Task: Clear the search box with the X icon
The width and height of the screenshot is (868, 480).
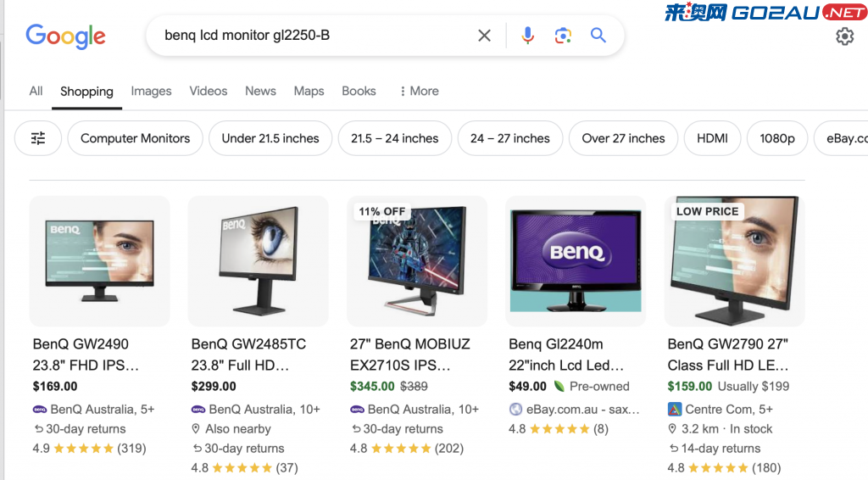Action: (x=484, y=36)
